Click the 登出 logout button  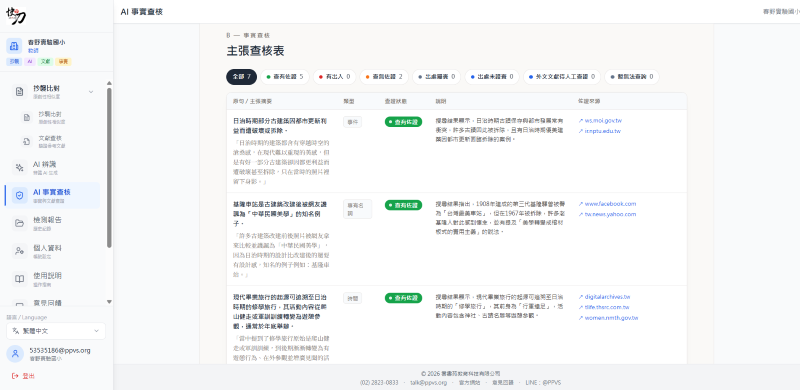click(23, 376)
